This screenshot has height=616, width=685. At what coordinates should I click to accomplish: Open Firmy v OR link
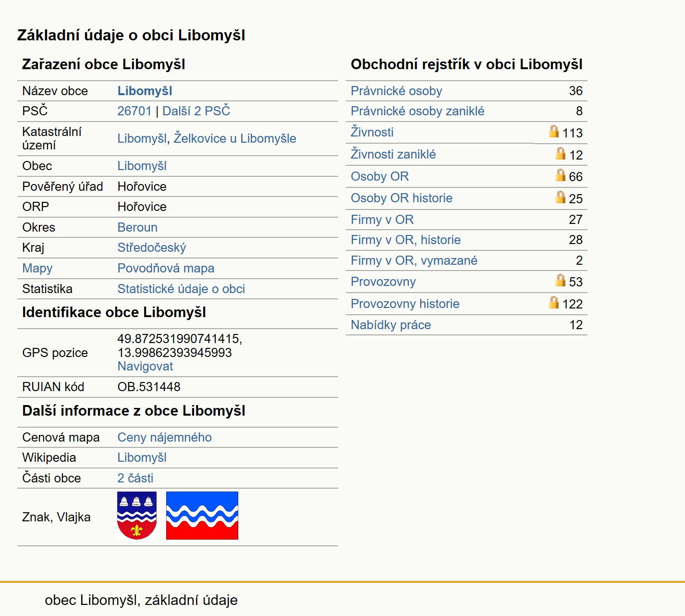click(x=382, y=220)
